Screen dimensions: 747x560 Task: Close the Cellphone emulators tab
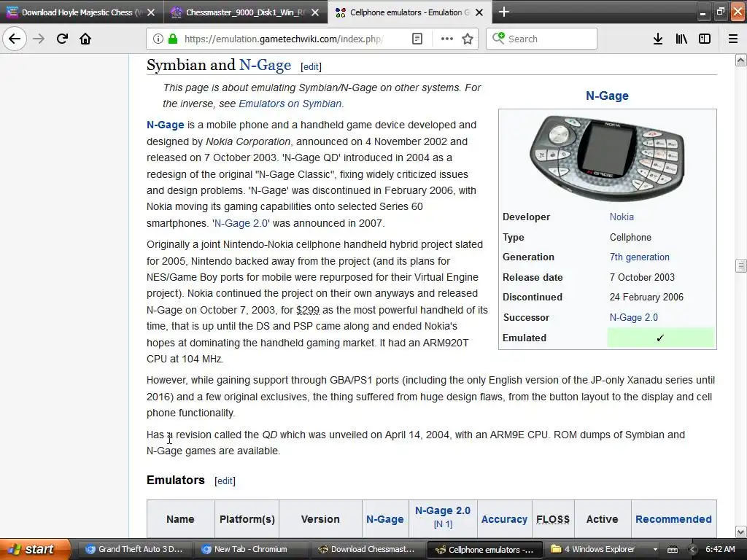point(479,12)
